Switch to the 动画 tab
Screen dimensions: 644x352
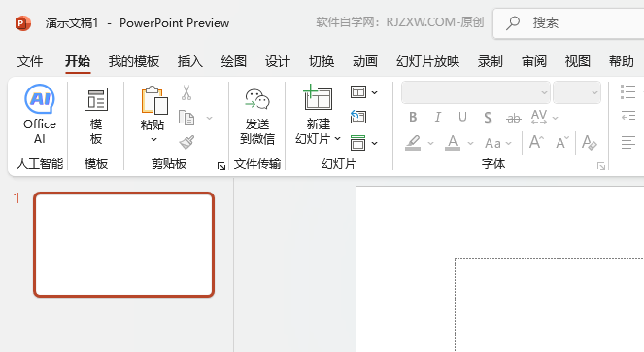pos(365,61)
